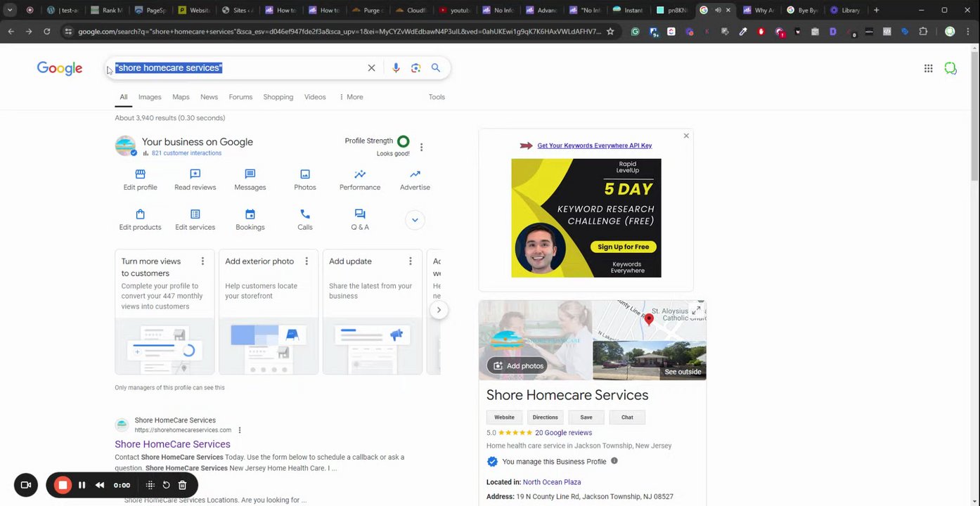Image resolution: width=980 pixels, height=506 pixels.
Task: Open business Photos management
Action: tap(305, 180)
